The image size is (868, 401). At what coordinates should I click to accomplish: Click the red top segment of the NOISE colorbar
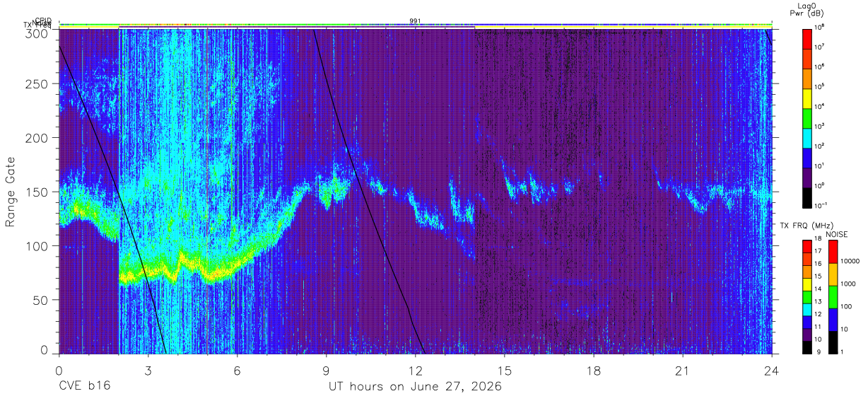click(833, 251)
